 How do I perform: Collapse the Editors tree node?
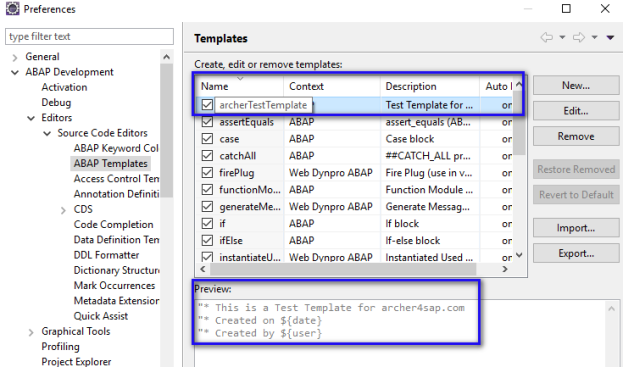[31, 118]
